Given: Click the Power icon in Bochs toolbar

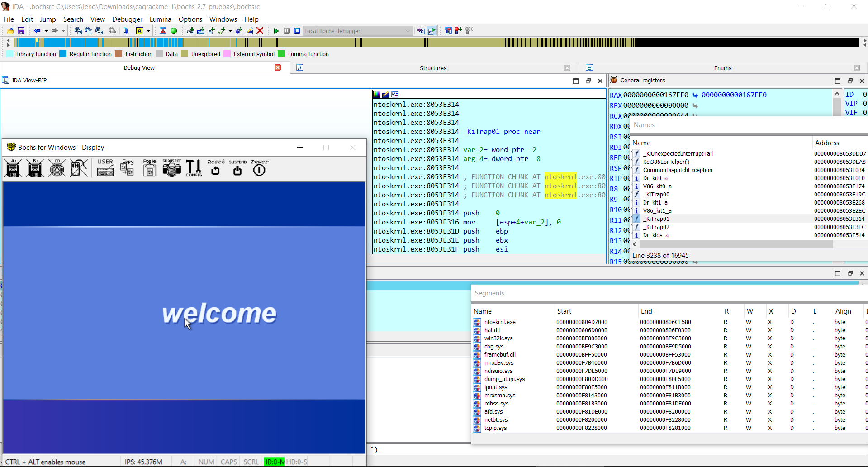Looking at the screenshot, I should (x=259, y=168).
